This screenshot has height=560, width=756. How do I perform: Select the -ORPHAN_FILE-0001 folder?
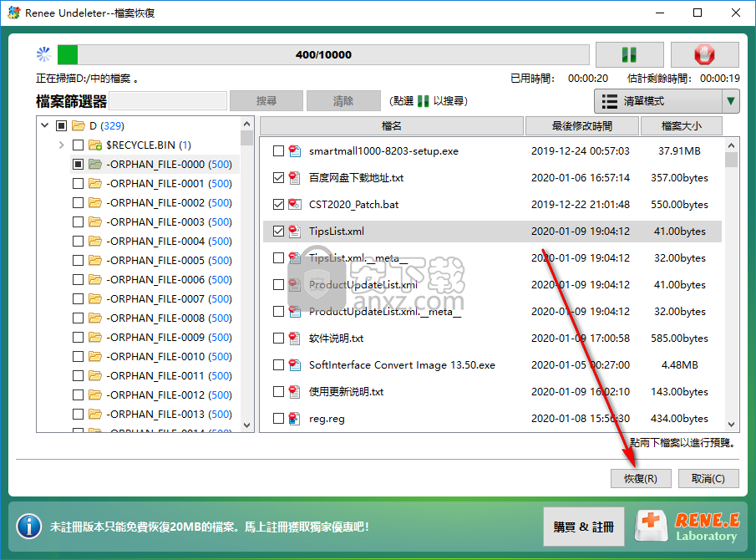pos(169,184)
